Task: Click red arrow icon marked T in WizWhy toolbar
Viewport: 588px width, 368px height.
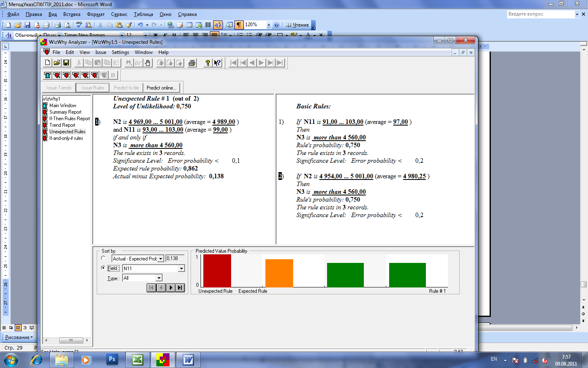Action: tap(76, 75)
